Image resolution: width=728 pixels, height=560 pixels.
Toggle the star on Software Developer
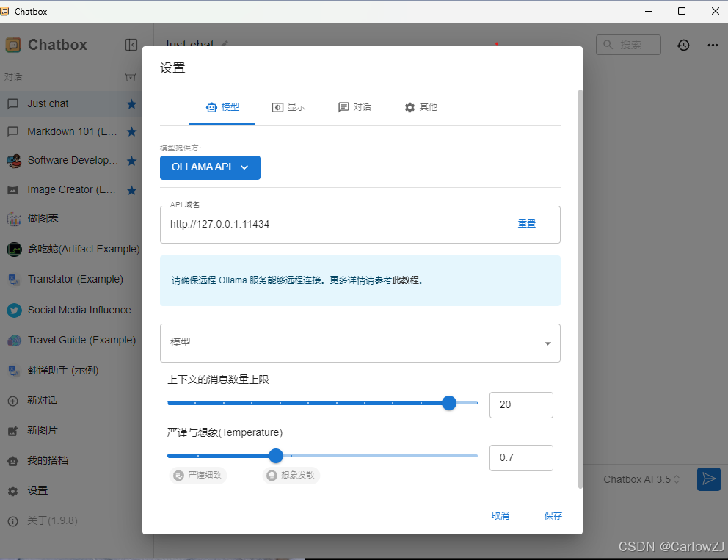coord(132,161)
